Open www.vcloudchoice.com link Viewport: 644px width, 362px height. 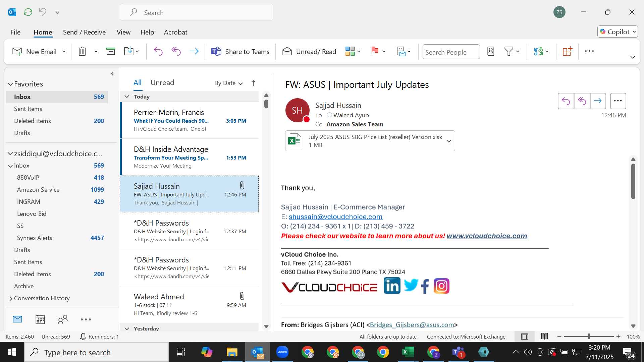487,236
